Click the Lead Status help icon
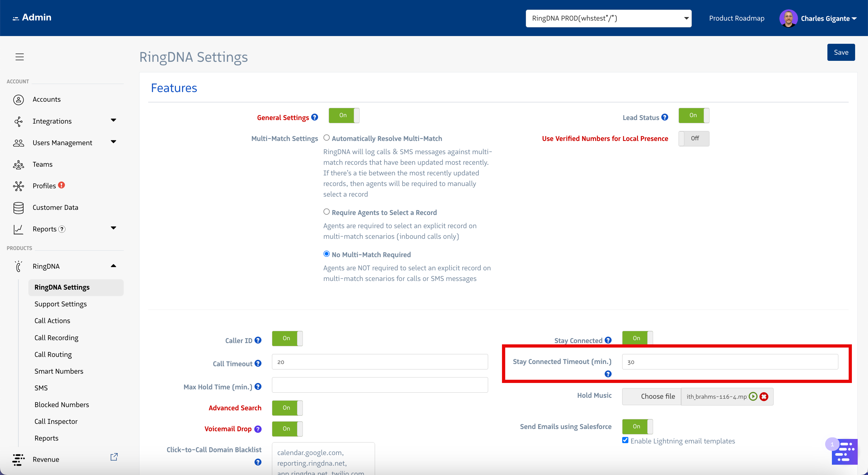Viewport: 868px width, 475px height. (664, 117)
